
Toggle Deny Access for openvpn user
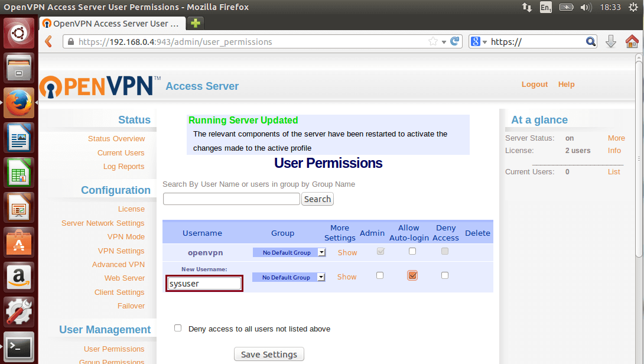[x=445, y=251]
